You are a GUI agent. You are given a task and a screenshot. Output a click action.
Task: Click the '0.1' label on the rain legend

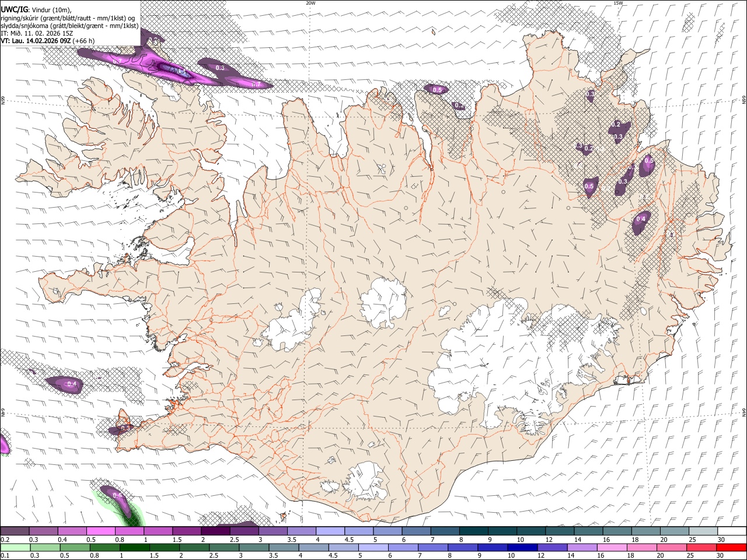[5, 556]
